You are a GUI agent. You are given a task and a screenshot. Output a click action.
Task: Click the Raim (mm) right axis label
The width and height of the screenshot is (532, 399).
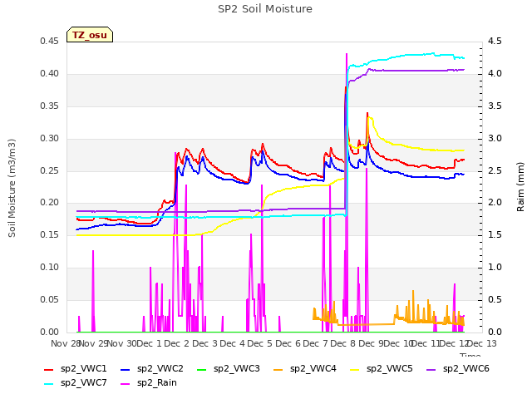click(520, 187)
